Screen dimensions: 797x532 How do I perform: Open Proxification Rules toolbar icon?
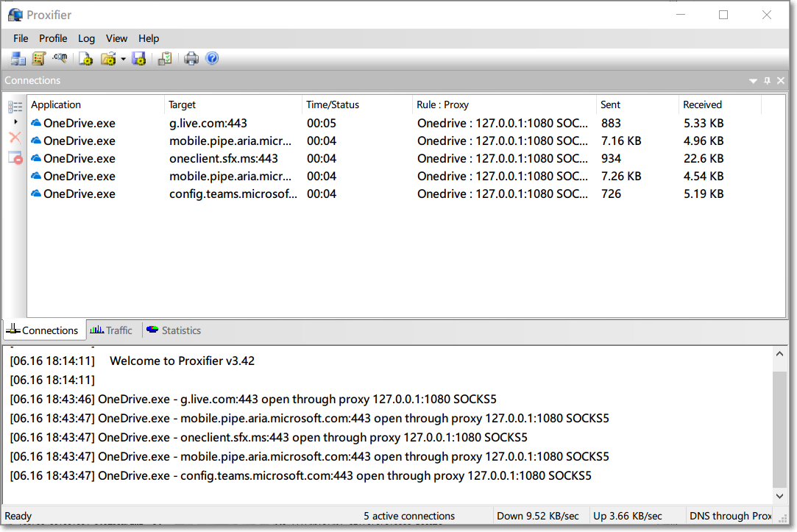pos(38,59)
